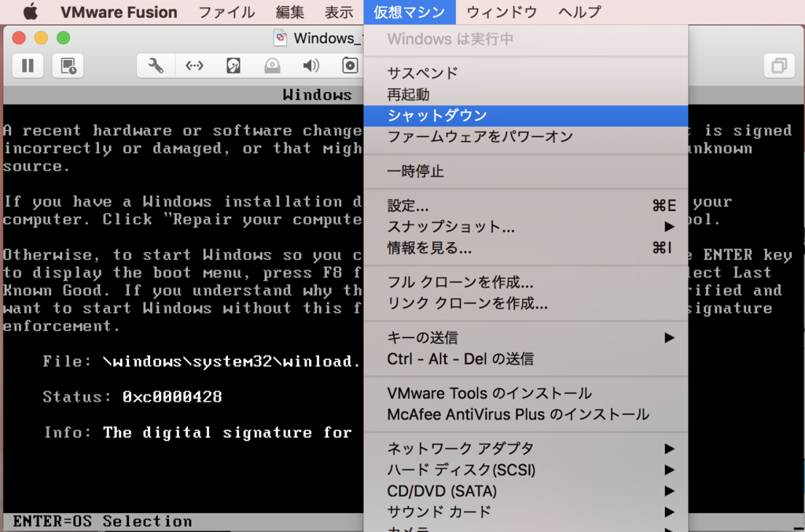Screen dimensions: 805x532
Task: Click the hard disk toolbar icon
Action: pos(233,66)
